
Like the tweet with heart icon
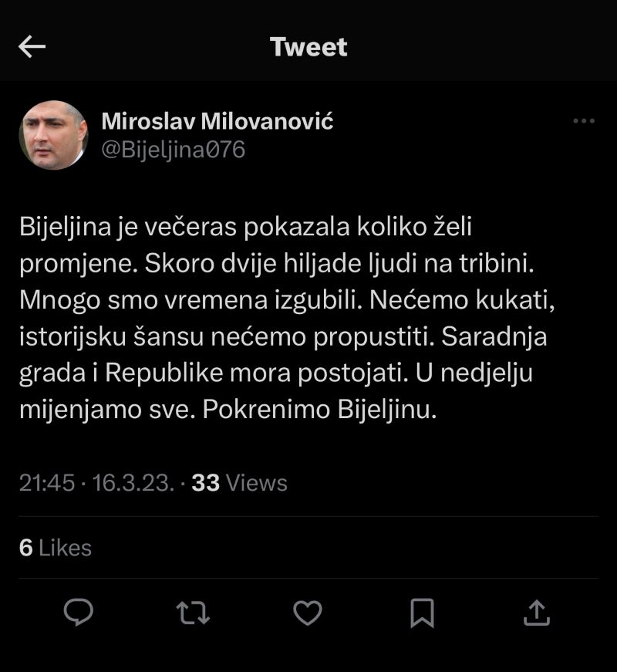point(308,613)
